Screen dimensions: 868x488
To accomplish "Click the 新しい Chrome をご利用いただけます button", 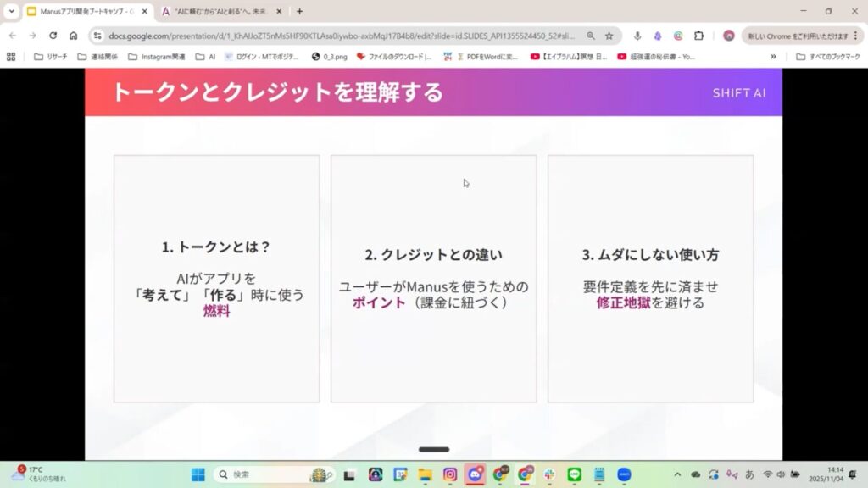I will pyautogui.click(x=795, y=36).
